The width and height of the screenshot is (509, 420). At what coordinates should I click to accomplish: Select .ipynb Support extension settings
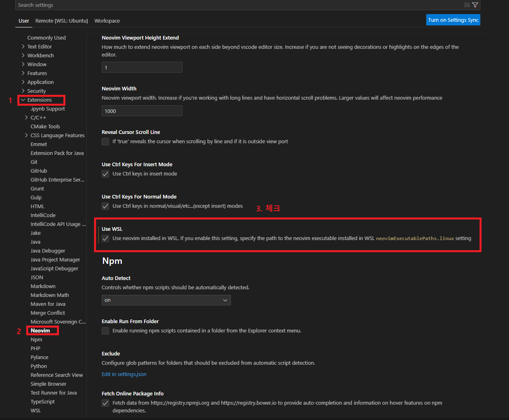48,109
